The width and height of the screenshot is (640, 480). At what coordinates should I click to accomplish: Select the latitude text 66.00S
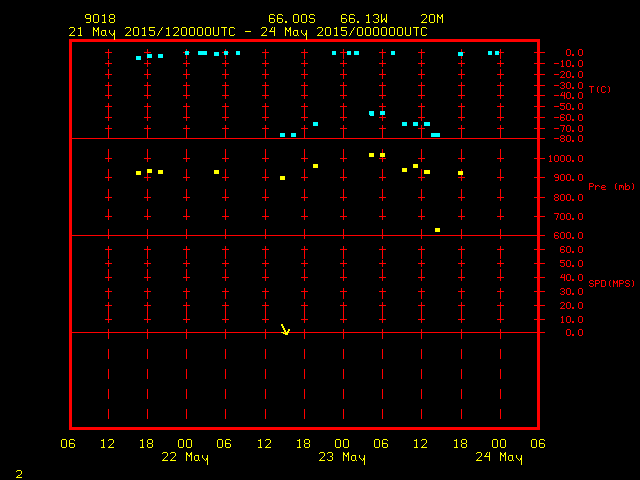pos(292,19)
